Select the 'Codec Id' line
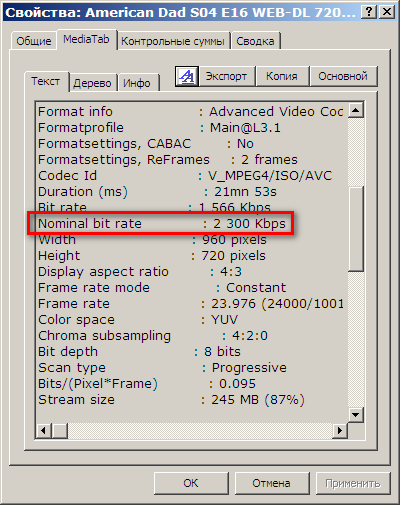 pos(185,176)
